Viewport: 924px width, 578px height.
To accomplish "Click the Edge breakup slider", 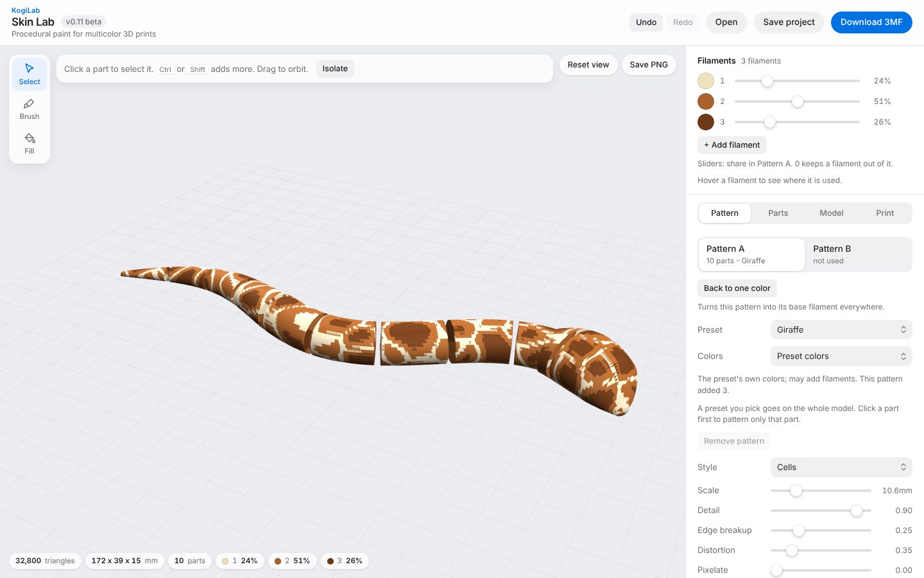I will 821,530.
